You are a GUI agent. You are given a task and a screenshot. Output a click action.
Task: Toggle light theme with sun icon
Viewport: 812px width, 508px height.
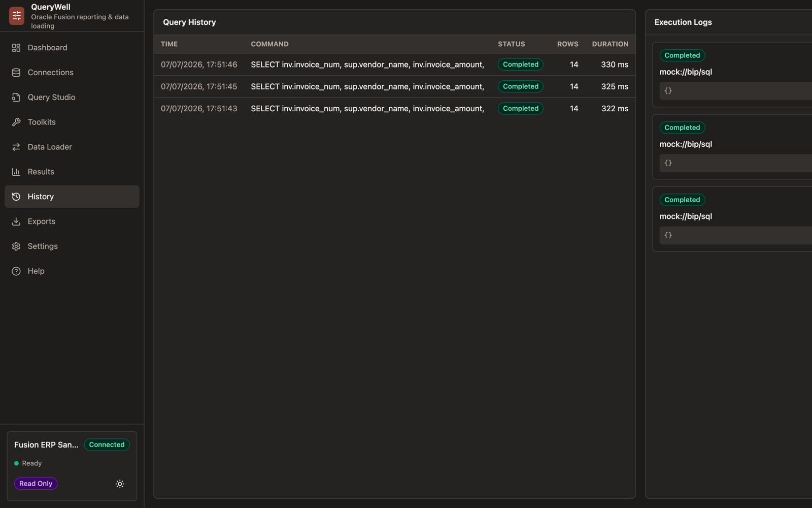point(120,484)
